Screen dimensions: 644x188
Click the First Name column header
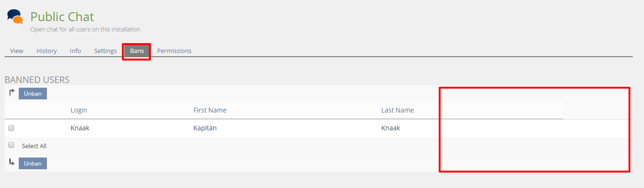pos(210,110)
